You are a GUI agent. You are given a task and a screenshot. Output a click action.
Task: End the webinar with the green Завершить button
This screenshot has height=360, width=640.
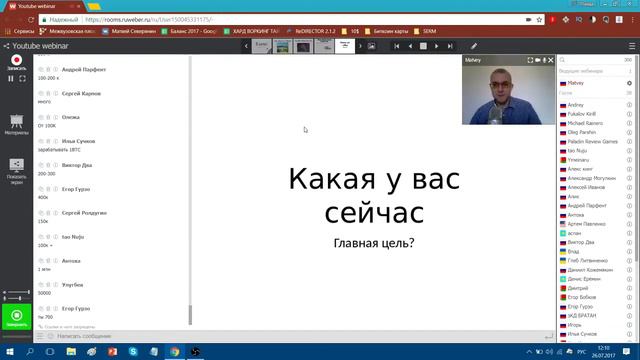point(16,317)
